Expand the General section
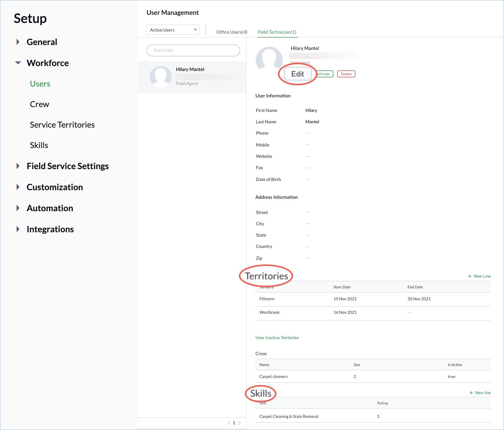Image resolution: width=504 pixels, height=430 pixels. point(18,42)
